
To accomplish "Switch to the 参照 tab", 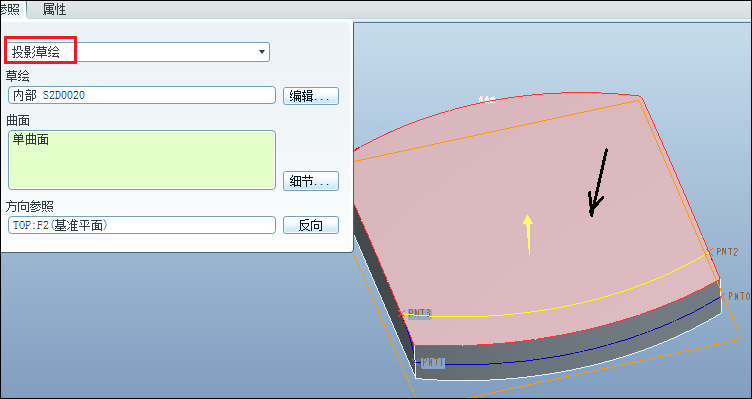I will [12, 10].
